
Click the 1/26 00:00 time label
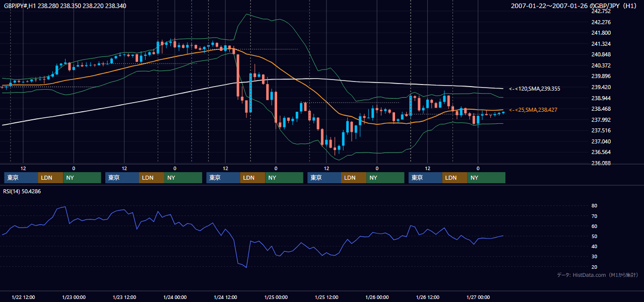pos(377,297)
